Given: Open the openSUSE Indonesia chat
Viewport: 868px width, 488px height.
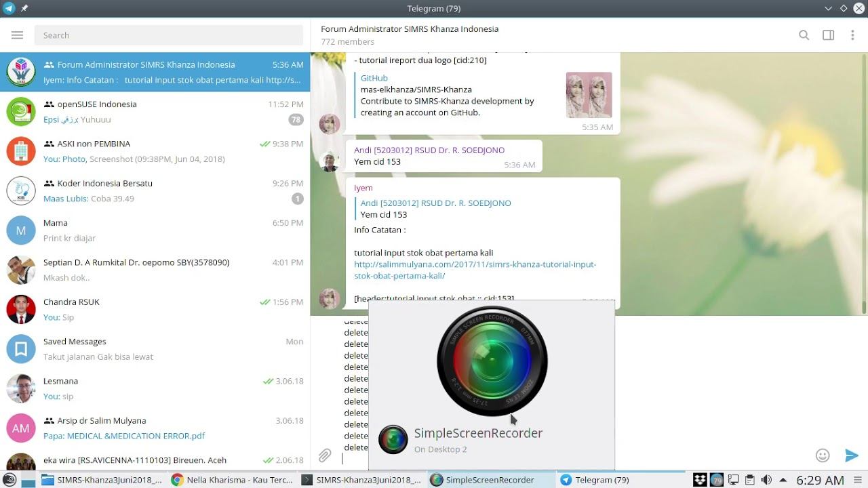Looking at the screenshot, I should 155,112.
